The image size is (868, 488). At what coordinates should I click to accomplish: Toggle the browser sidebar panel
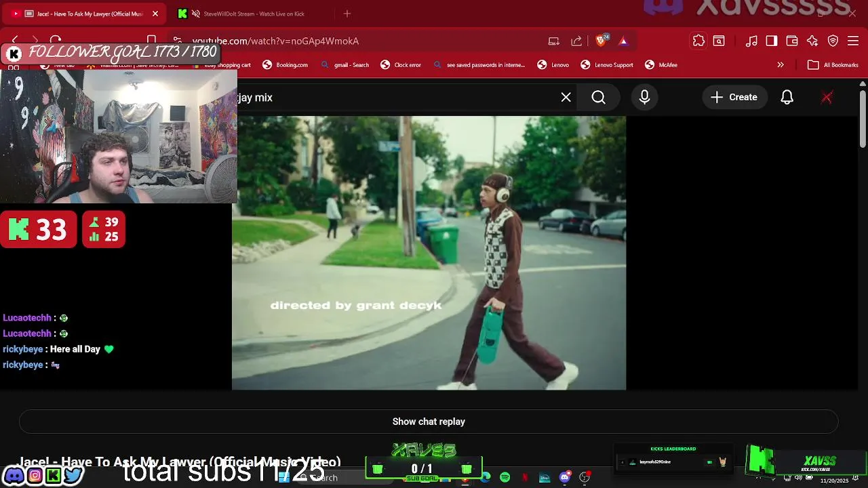[x=772, y=41]
